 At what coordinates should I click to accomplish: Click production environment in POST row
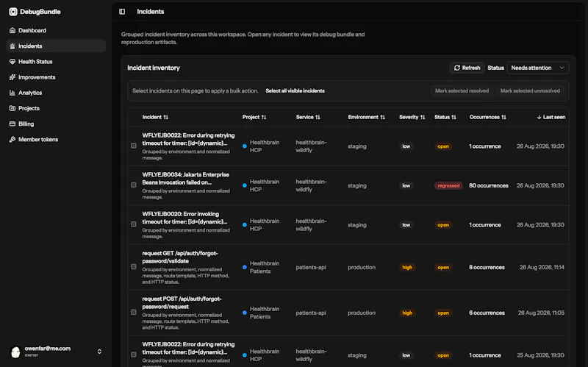tap(362, 313)
